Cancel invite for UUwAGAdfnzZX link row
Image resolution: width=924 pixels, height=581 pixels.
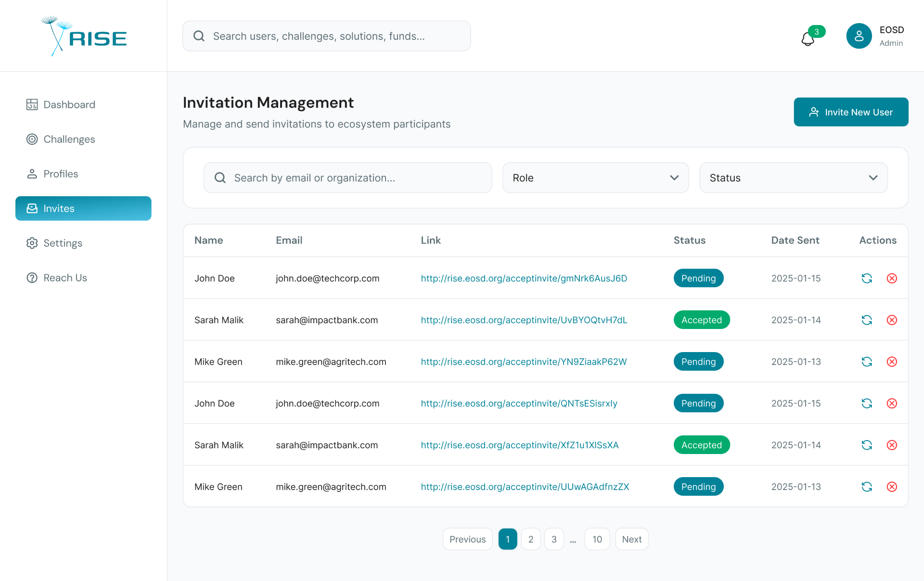[x=892, y=487]
